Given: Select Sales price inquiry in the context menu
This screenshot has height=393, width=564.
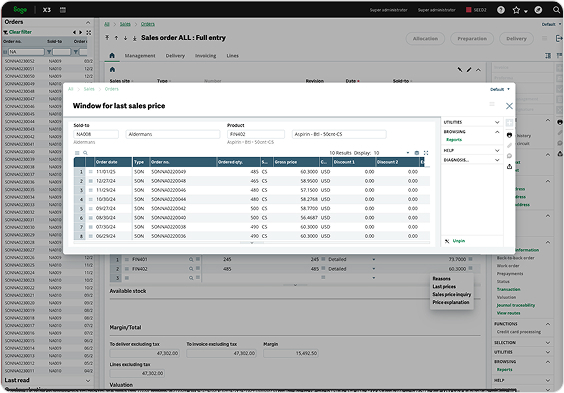Looking at the screenshot, I should pos(451,294).
